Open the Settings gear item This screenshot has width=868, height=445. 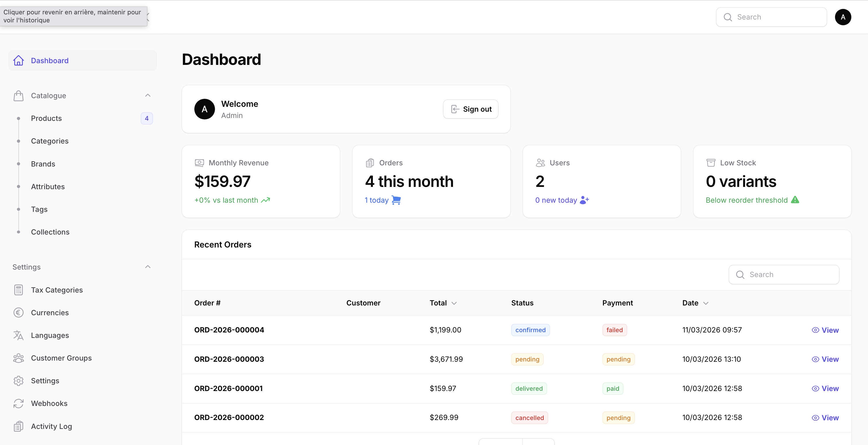pos(45,381)
